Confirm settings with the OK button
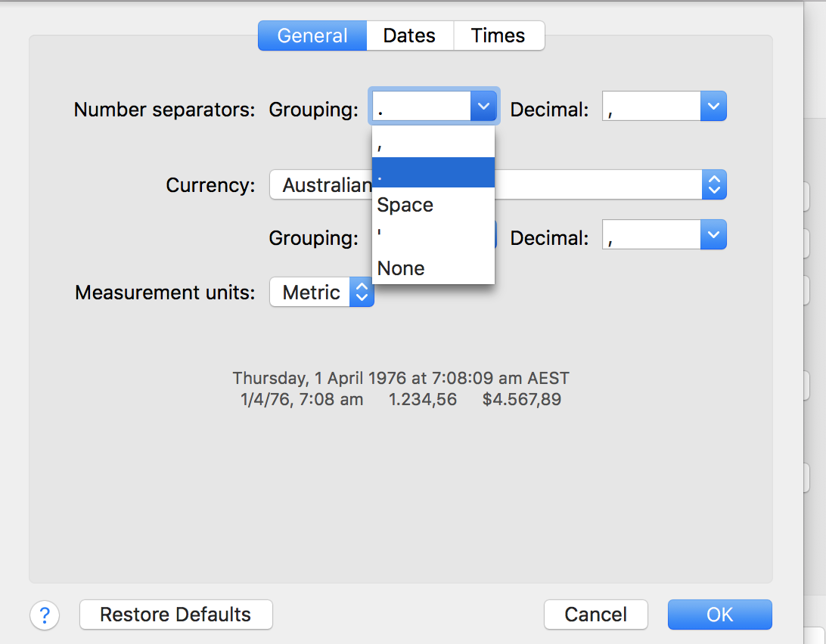 (x=719, y=615)
